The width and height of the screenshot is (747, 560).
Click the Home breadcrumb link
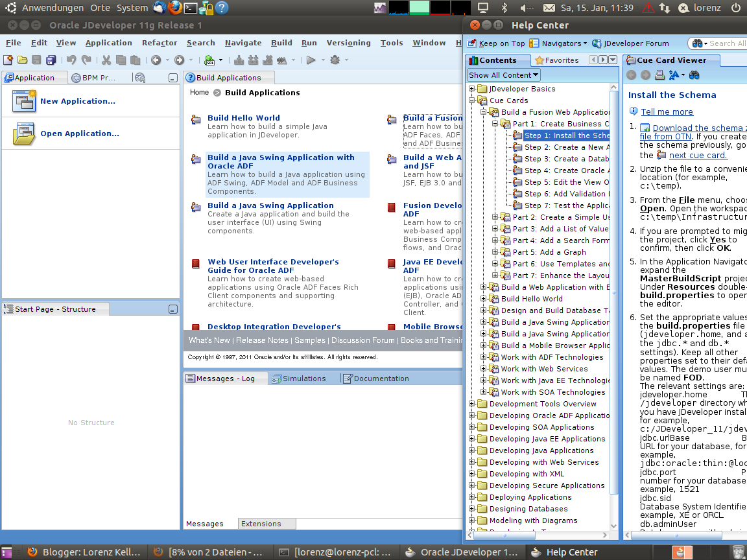(199, 93)
